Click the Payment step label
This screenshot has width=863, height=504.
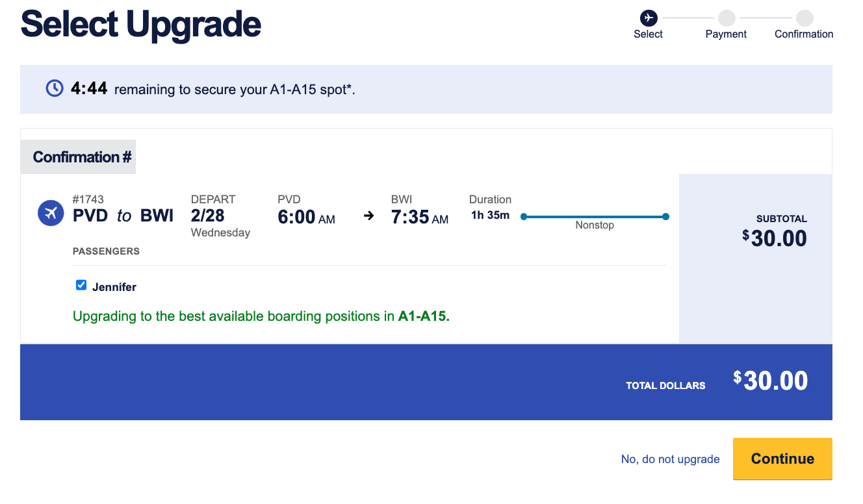726,34
